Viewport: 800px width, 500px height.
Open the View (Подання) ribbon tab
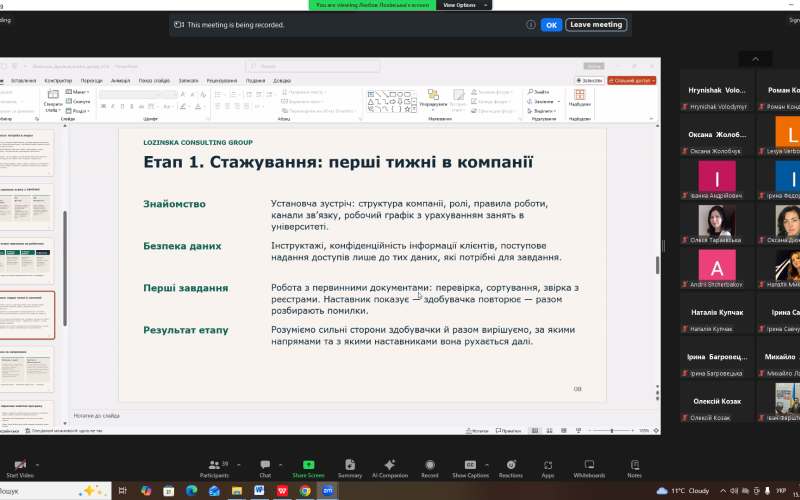[x=255, y=81]
